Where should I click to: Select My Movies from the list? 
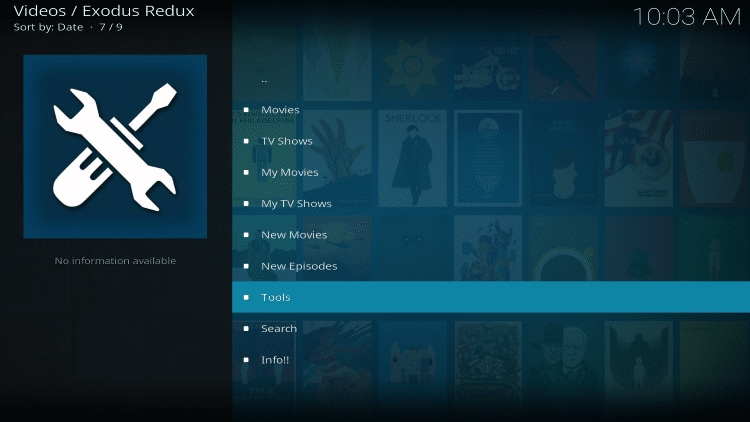pyautogui.click(x=491, y=172)
